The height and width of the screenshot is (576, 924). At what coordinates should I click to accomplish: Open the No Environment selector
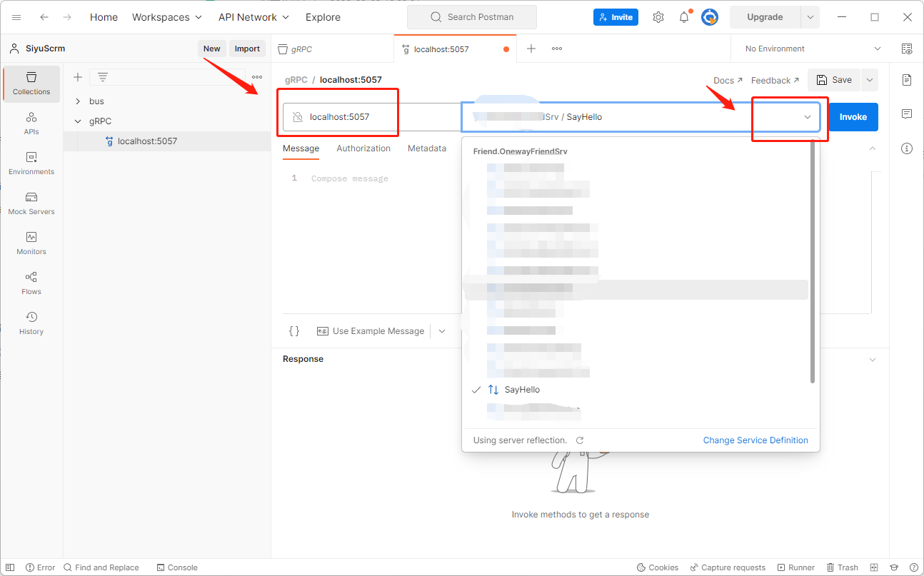click(x=813, y=49)
